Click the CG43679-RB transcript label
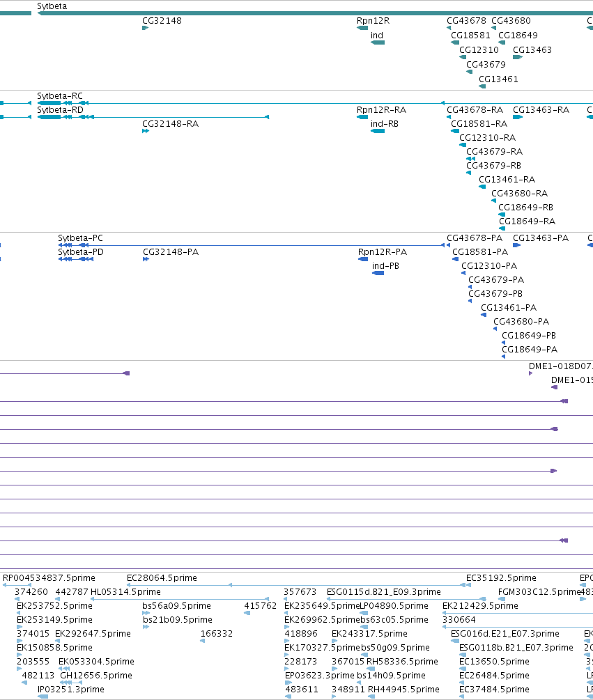The width and height of the screenshot is (593, 700). click(493, 166)
